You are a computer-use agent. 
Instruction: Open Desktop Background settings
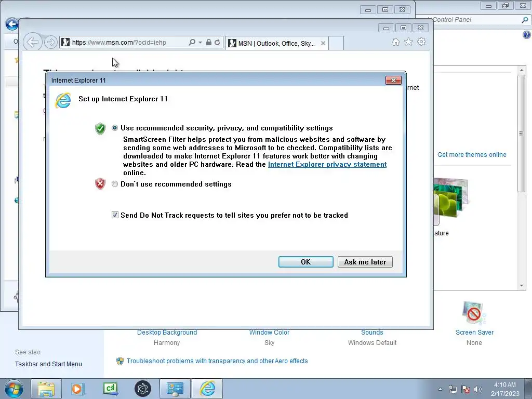tap(167, 332)
